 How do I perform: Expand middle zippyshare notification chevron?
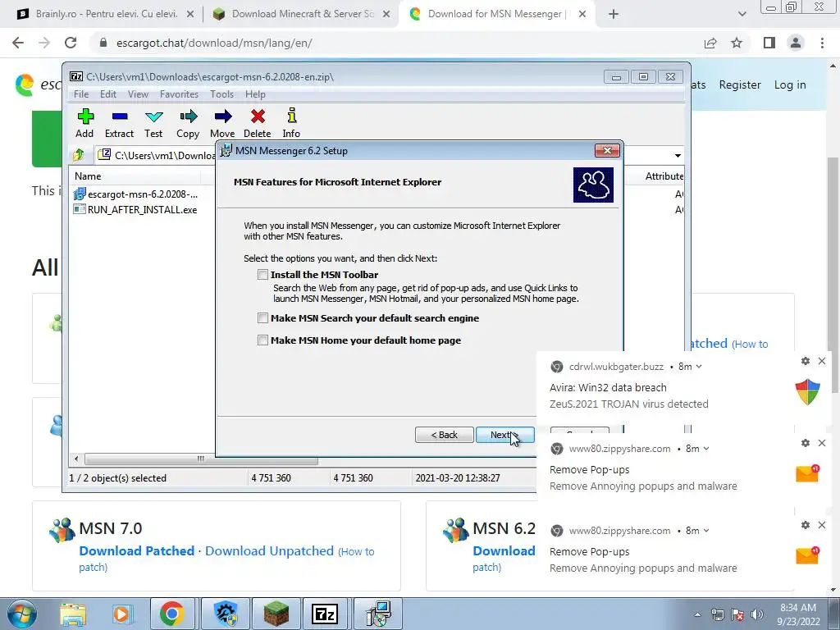(x=706, y=449)
